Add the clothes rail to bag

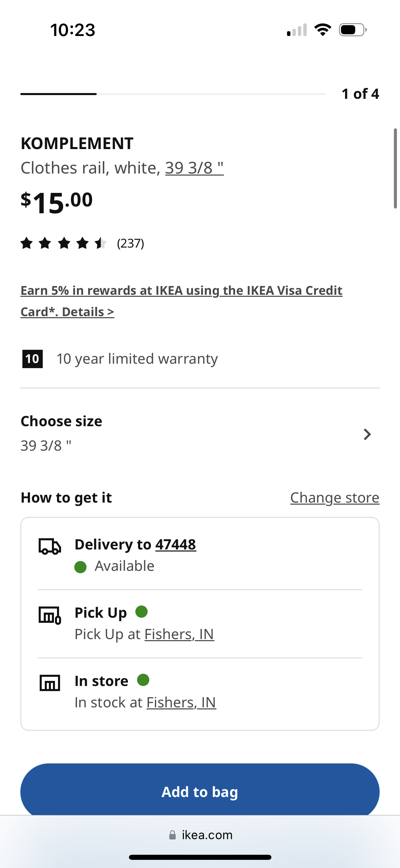pyautogui.click(x=200, y=791)
